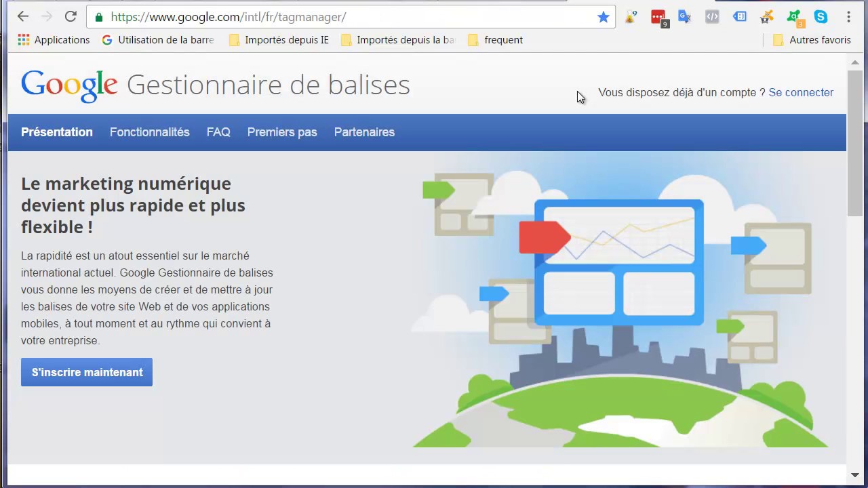Open the FAQ tab
The width and height of the screenshot is (868, 488).
coord(218,132)
